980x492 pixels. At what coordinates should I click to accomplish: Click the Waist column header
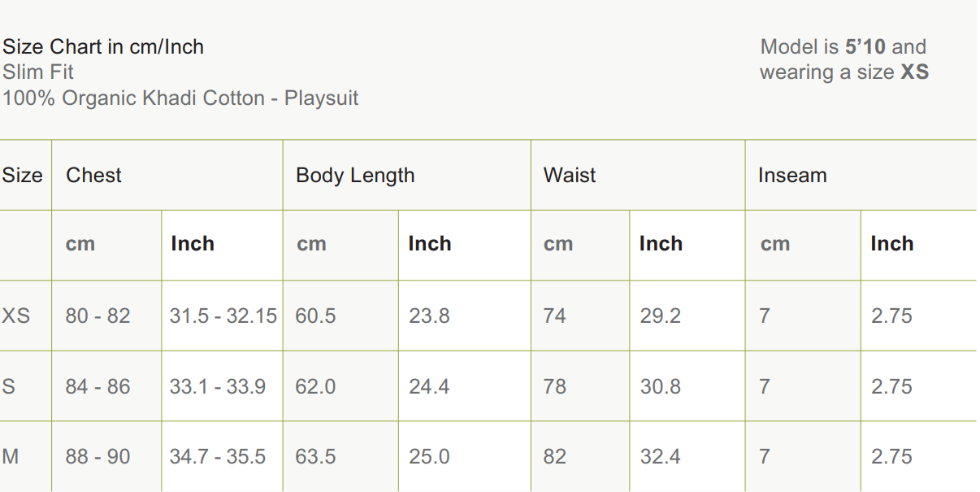570,176
